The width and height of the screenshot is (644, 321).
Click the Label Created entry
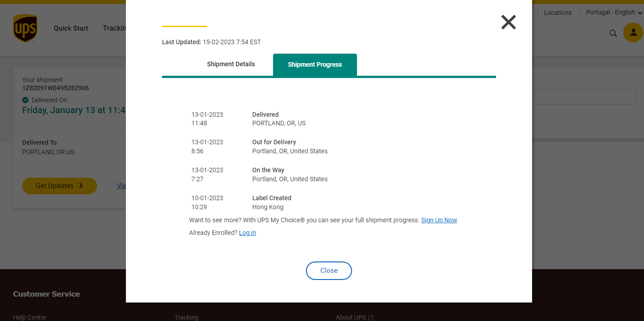(x=272, y=198)
